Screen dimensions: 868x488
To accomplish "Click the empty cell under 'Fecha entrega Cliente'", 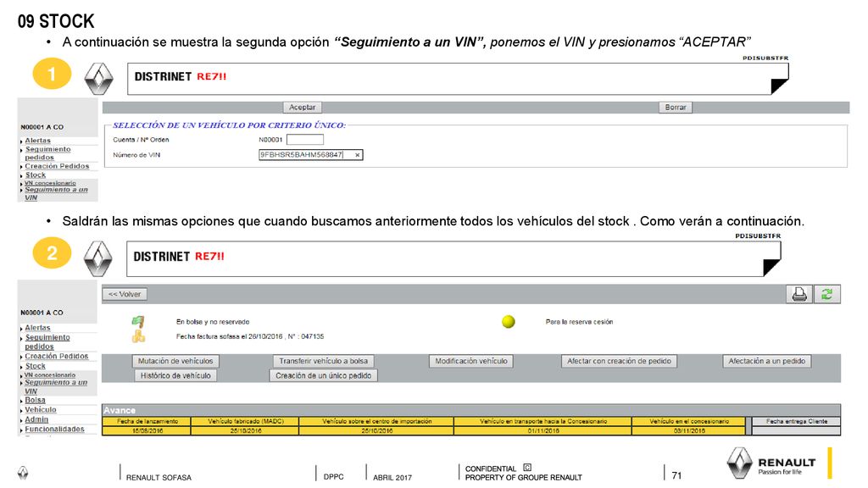I will click(797, 430).
